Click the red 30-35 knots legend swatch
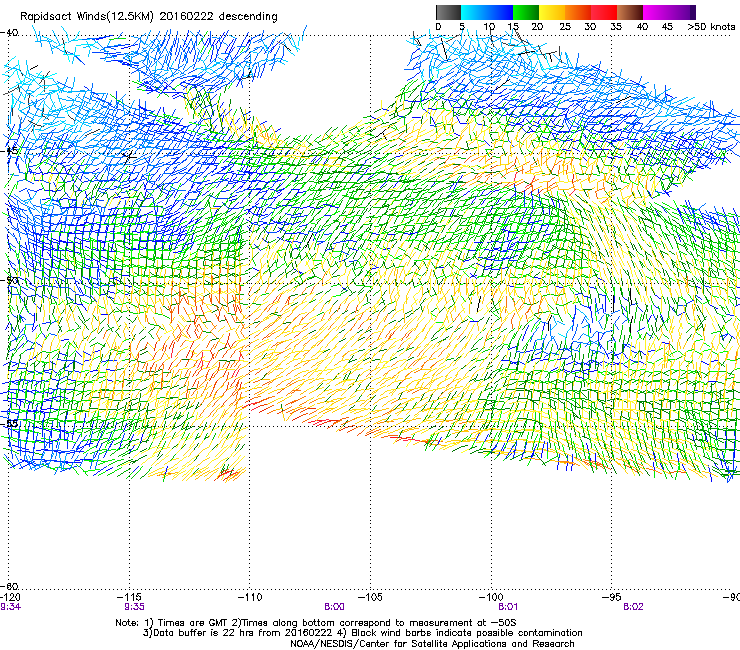The width and height of the screenshot is (740, 650). 604,12
